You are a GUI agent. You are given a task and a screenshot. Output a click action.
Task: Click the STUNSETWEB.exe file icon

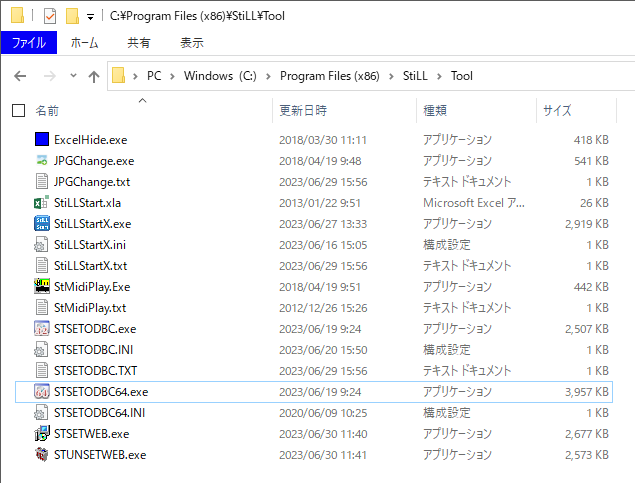coord(41,455)
